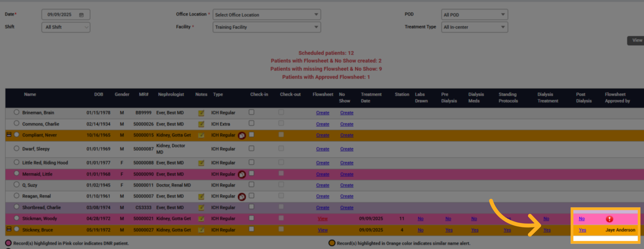Click Jaye Anderson in Flowsheet Approved by
The height and width of the screenshot is (249, 644).
pos(620,230)
